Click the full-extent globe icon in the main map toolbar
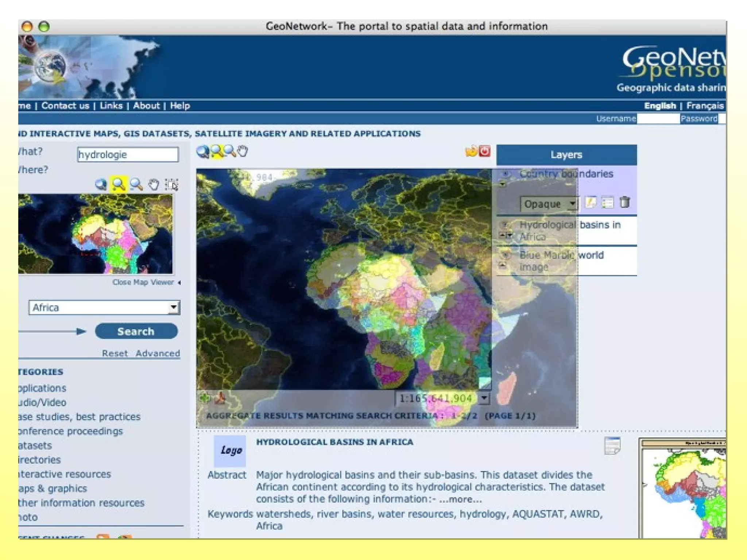 [203, 151]
